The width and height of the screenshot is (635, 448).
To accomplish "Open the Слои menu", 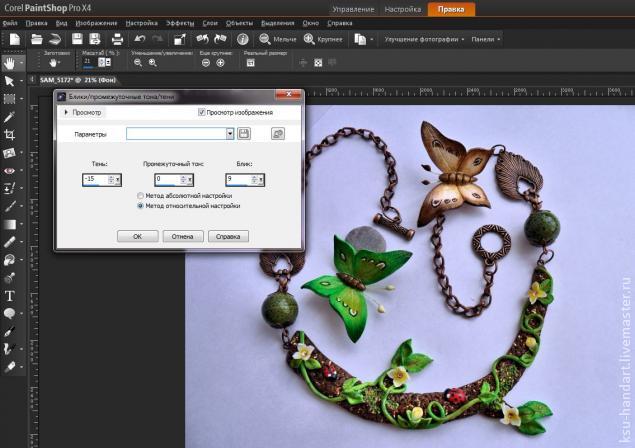I will (210, 23).
